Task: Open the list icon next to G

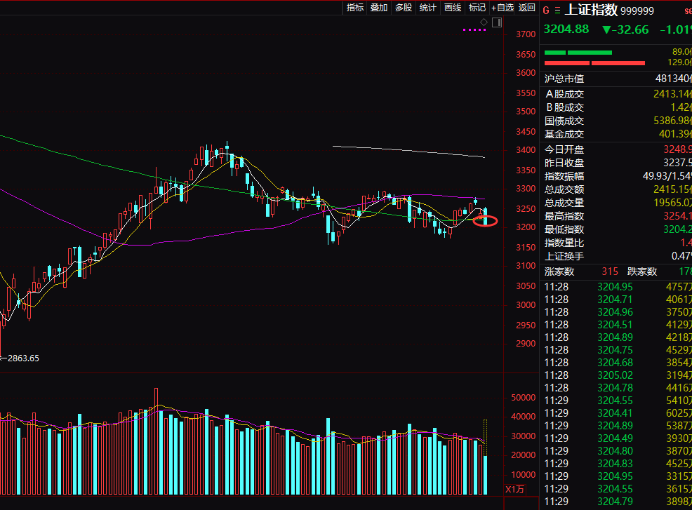Action: tap(557, 10)
